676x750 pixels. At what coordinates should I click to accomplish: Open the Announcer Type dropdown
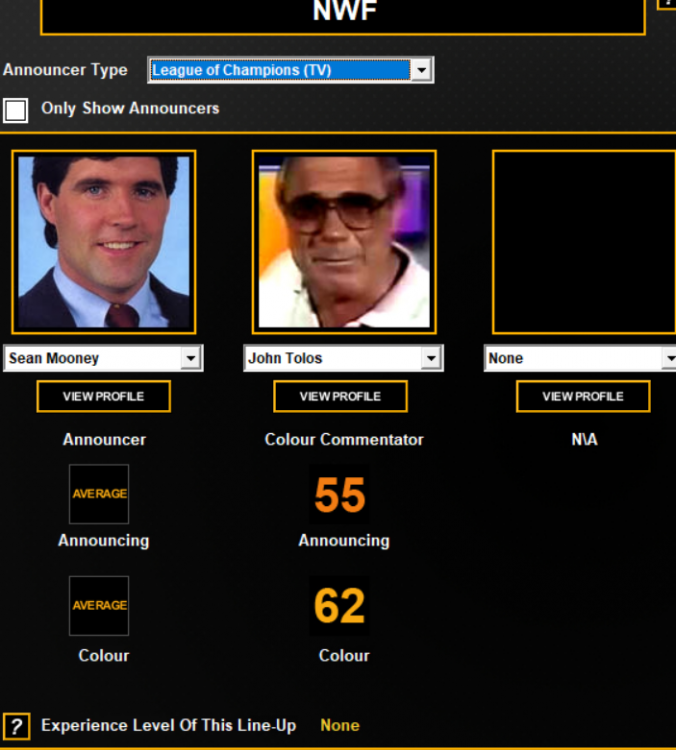(421, 70)
